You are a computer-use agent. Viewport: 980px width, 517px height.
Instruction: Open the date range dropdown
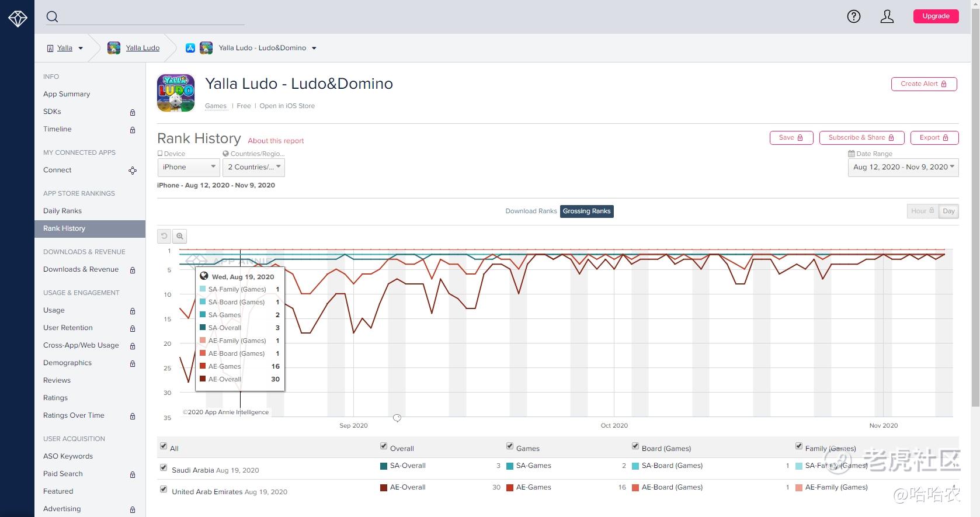pos(903,167)
